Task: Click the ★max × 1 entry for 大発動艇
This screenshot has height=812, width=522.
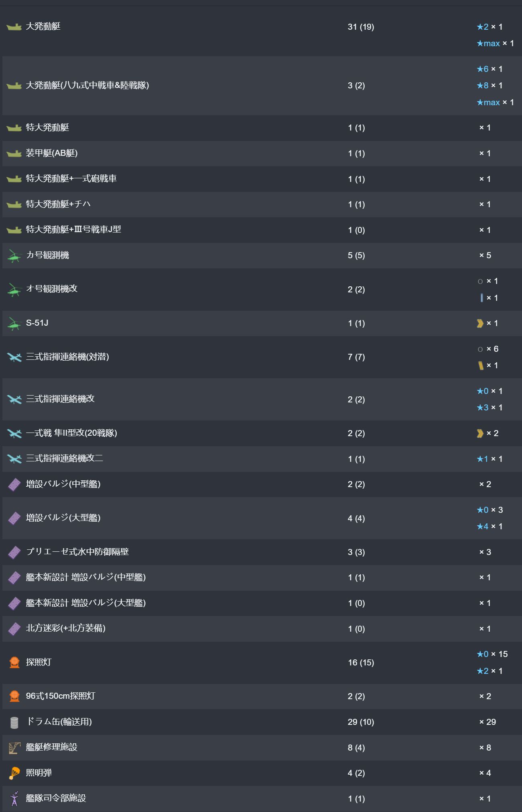Action: [x=495, y=43]
